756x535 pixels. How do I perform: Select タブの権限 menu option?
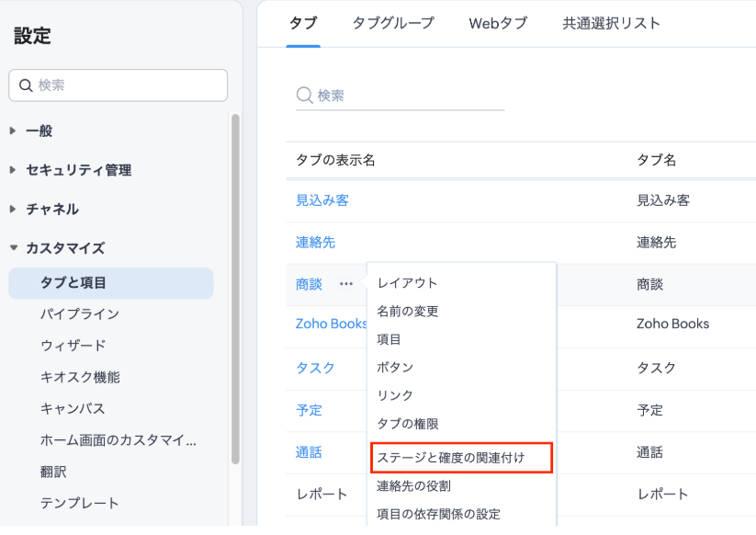(x=408, y=424)
